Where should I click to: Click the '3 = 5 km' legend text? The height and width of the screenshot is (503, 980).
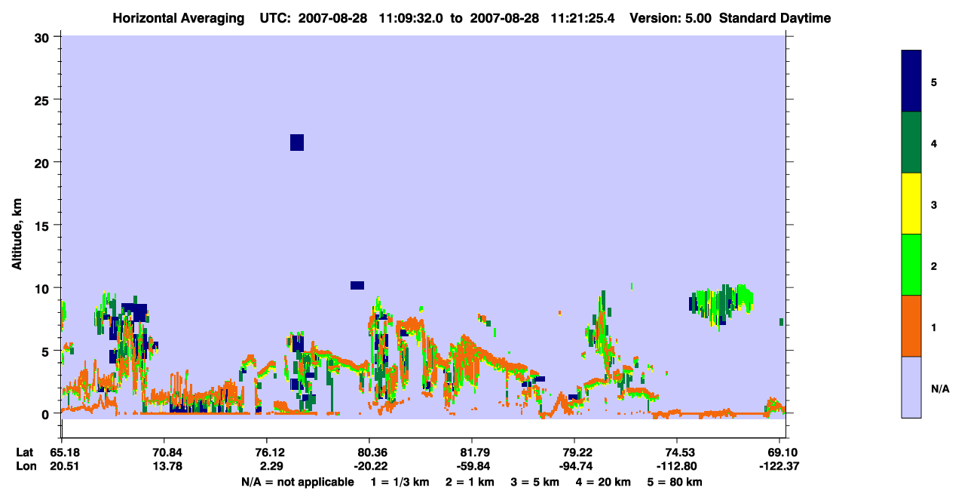click(x=535, y=482)
